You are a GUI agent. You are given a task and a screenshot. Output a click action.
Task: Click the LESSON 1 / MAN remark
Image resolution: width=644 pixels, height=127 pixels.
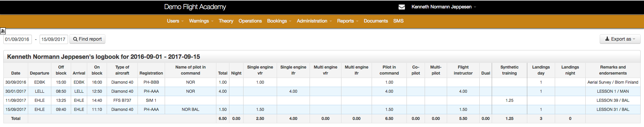pos(613,91)
